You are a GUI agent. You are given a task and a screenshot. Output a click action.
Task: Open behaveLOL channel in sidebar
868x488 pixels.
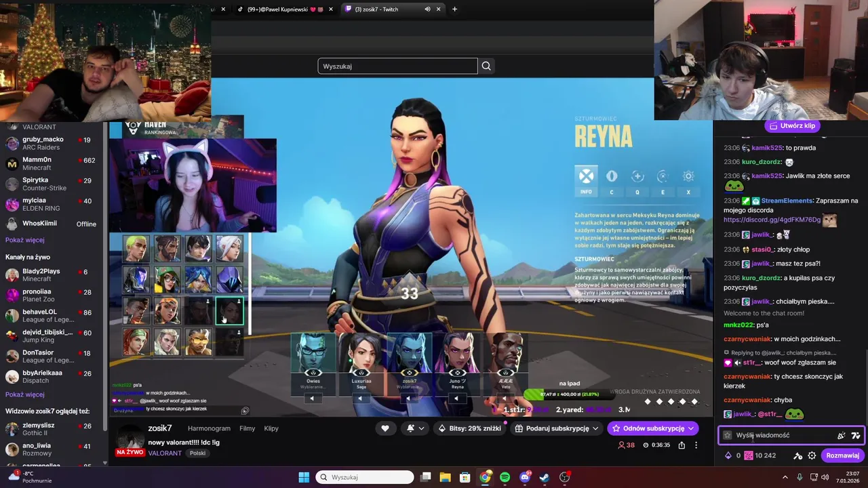pos(53,315)
